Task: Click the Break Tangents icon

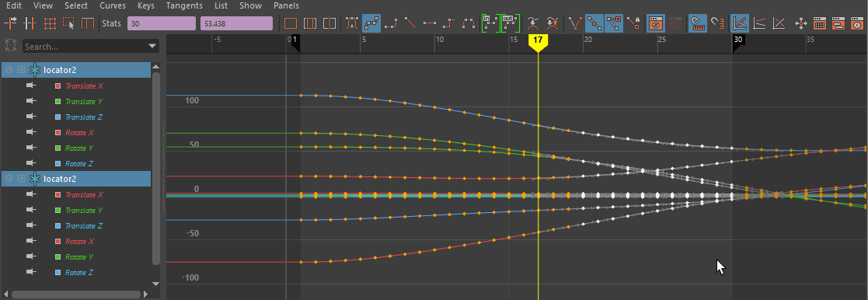Action: click(576, 23)
